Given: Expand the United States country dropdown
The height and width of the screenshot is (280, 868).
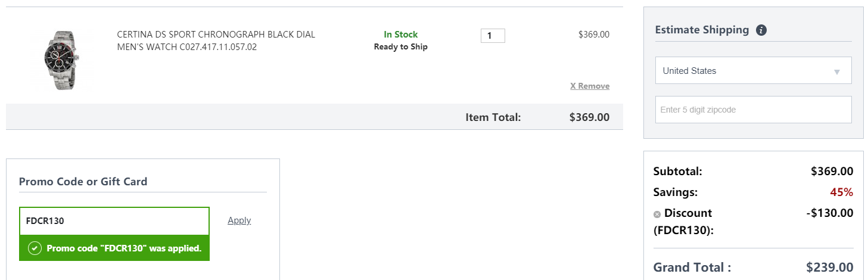Looking at the screenshot, I should (x=754, y=70).
